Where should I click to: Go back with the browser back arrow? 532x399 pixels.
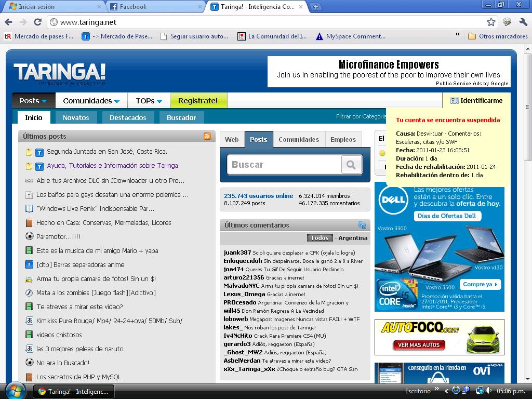8,22
